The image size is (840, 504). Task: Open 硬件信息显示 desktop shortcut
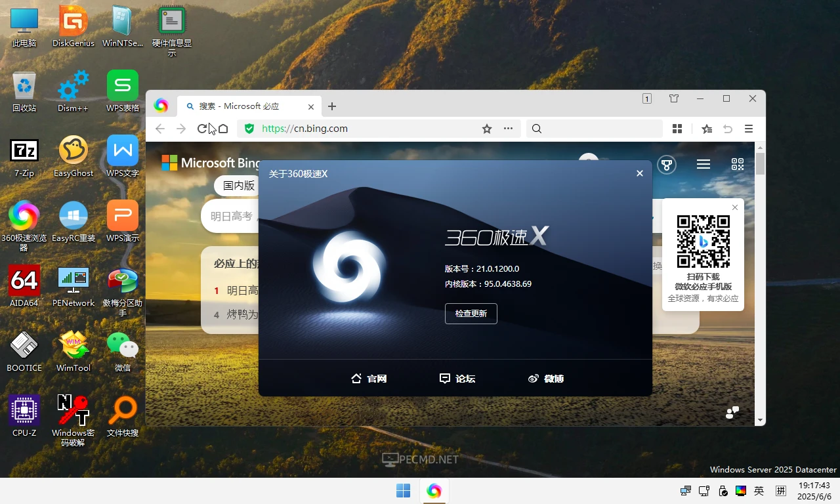point(172,31)
